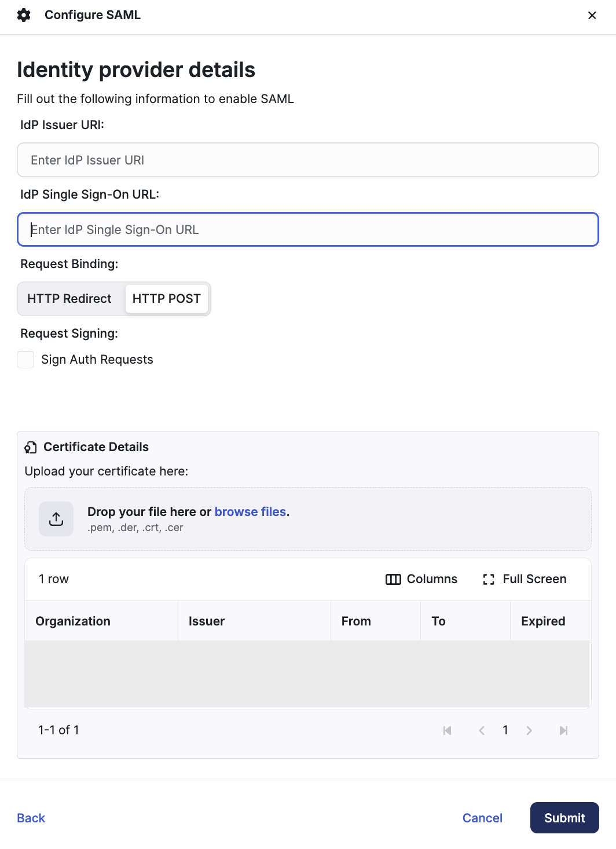Image resolution: width=616 pixels, height=849 pixels.
Task: Submit the SAML configuration
Action: [x=564, y=818]
